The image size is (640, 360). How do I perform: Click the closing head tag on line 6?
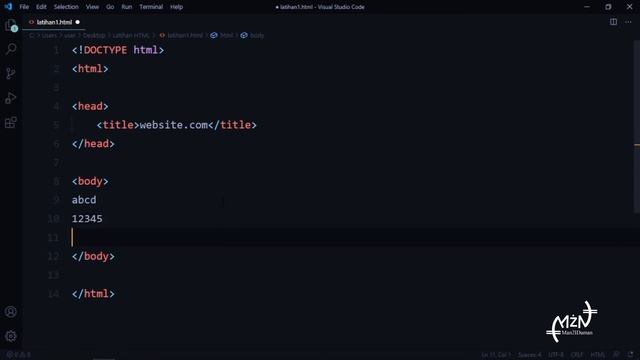point(93,144)
